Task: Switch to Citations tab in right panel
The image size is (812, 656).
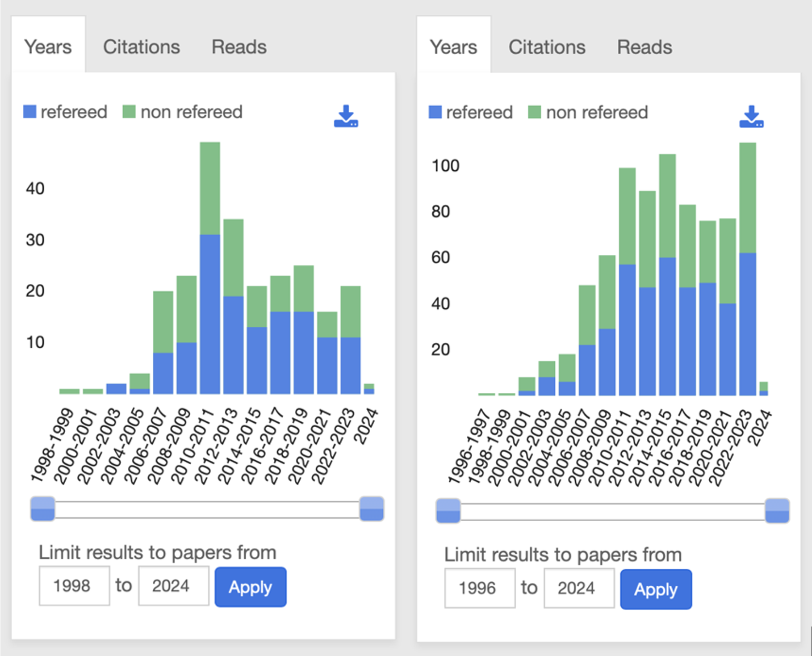Action: click(547, 47)
